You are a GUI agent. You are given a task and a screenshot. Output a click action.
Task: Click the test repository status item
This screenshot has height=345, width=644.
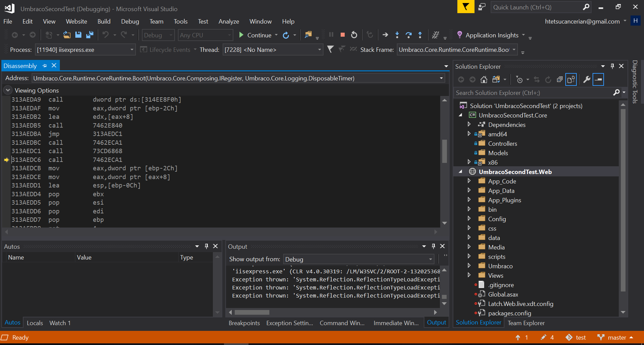point(576,337)
